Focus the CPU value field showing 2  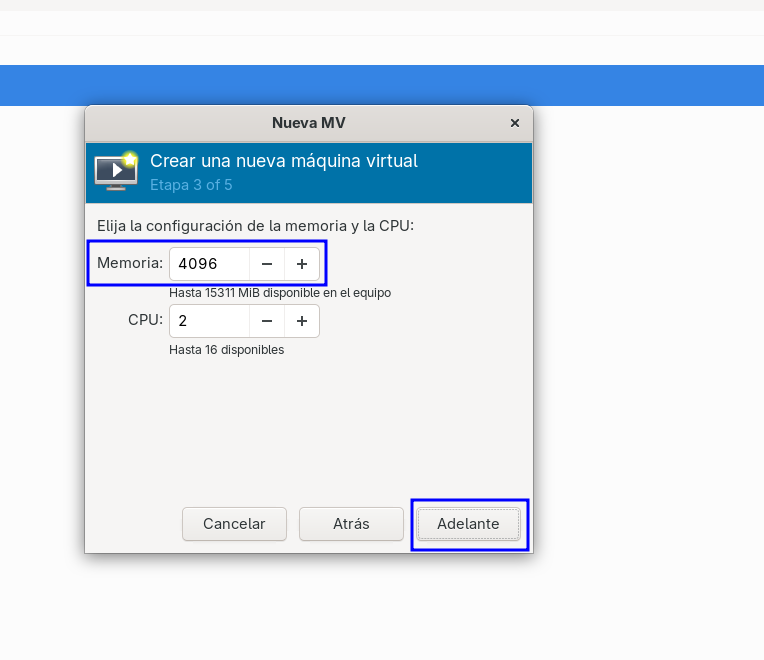pyautogui.click(x=210, y=321)
